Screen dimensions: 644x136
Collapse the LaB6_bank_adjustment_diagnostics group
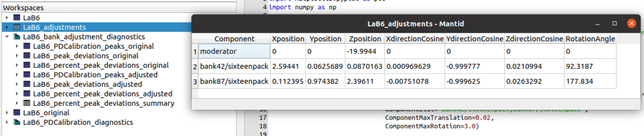pos(7,37)
